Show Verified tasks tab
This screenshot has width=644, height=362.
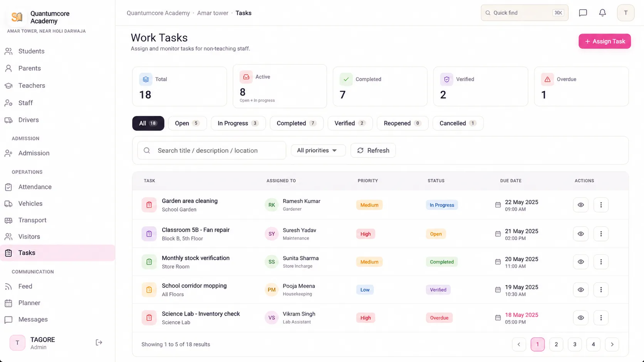350,123
